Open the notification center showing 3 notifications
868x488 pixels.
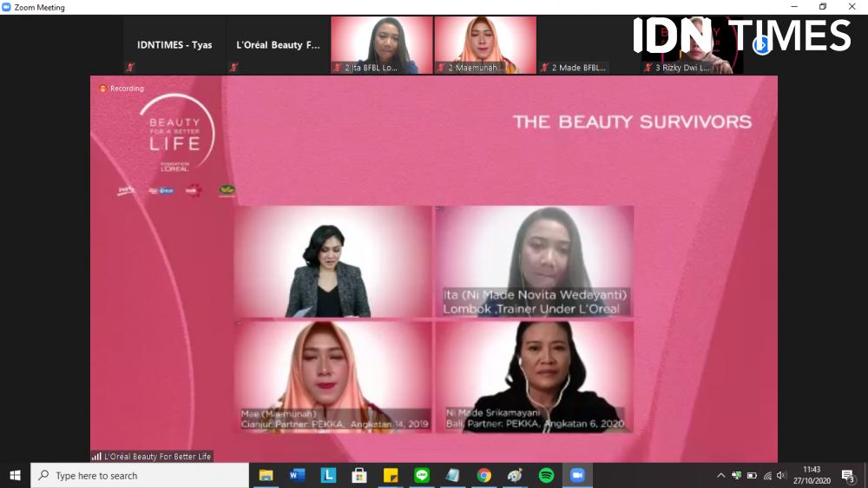point(847,475)
